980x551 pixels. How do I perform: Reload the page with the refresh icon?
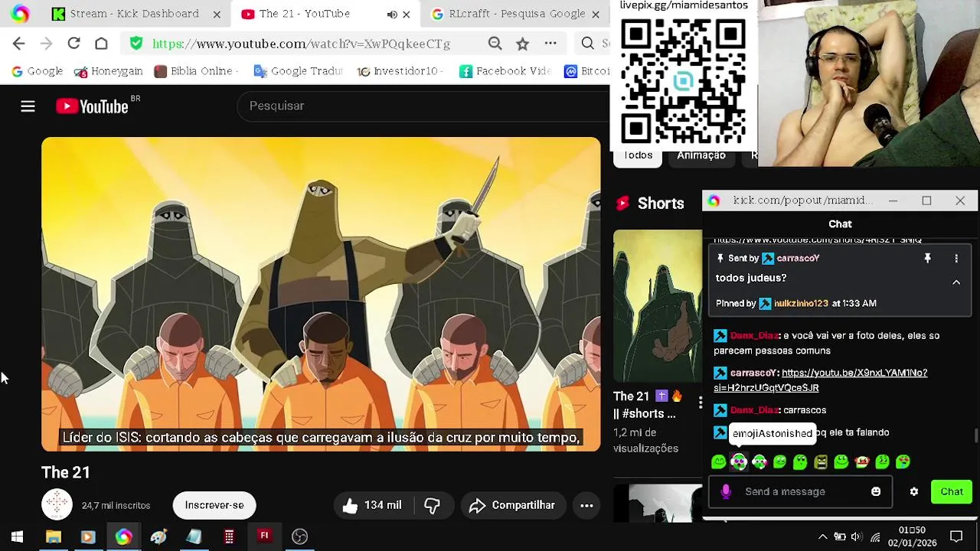point(73,44)
